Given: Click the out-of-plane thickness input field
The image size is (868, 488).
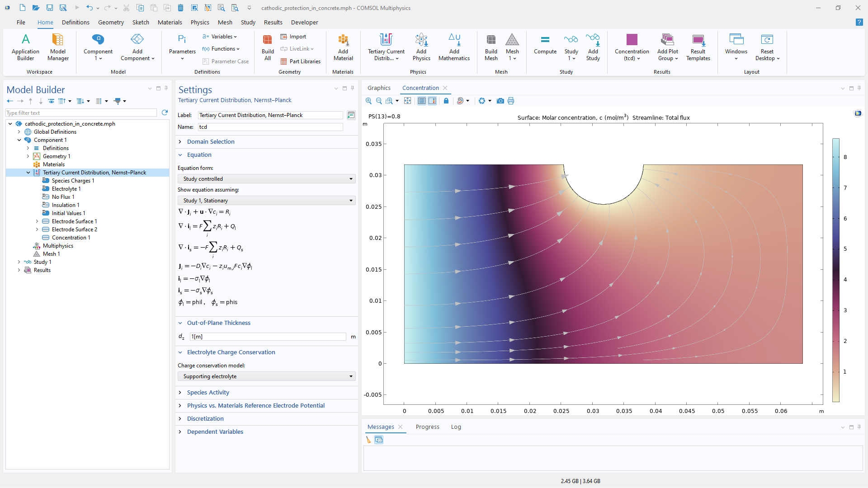Looking at the screenshot, I should pos(268,337).
